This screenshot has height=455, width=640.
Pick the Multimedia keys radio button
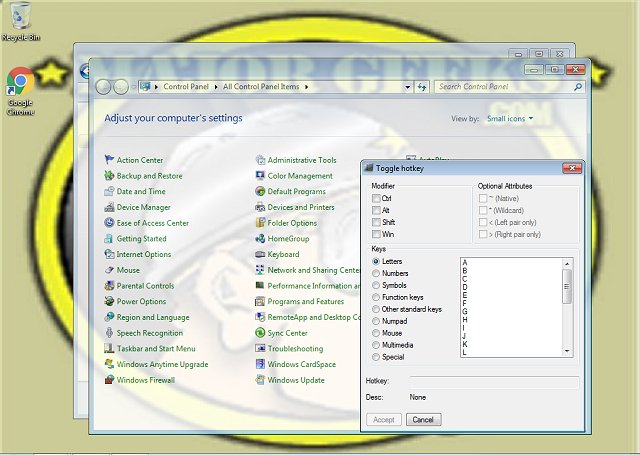coord(376,345)
